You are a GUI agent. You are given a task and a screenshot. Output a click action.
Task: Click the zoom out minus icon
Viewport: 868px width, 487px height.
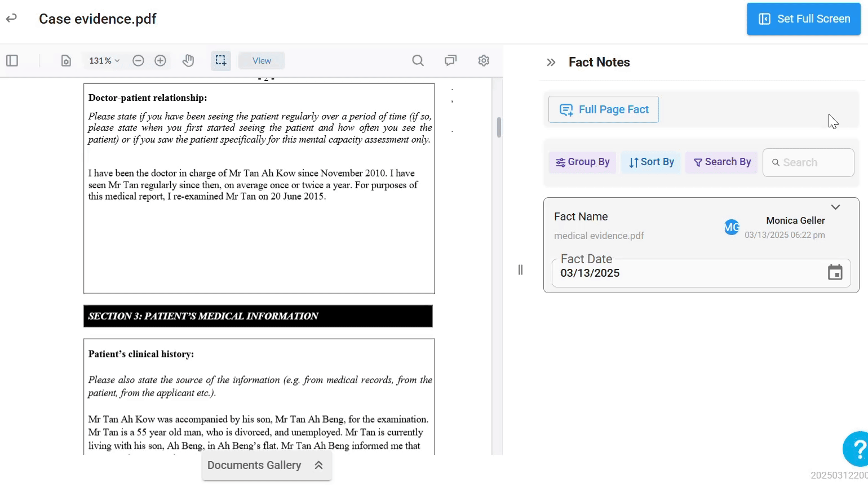138,61
